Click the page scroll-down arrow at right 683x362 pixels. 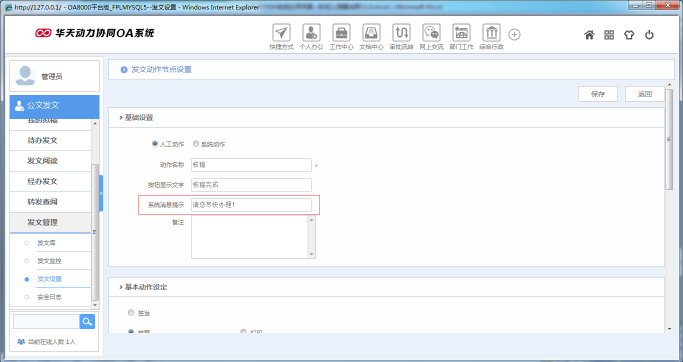pyautogui.click(x=669, y=329)
